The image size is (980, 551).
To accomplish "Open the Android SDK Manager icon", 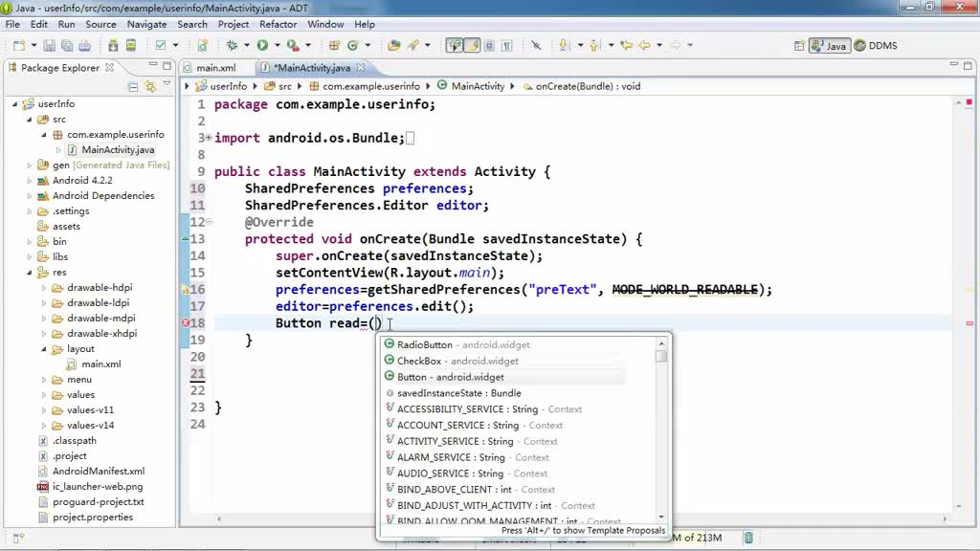I will pos(113,46).
